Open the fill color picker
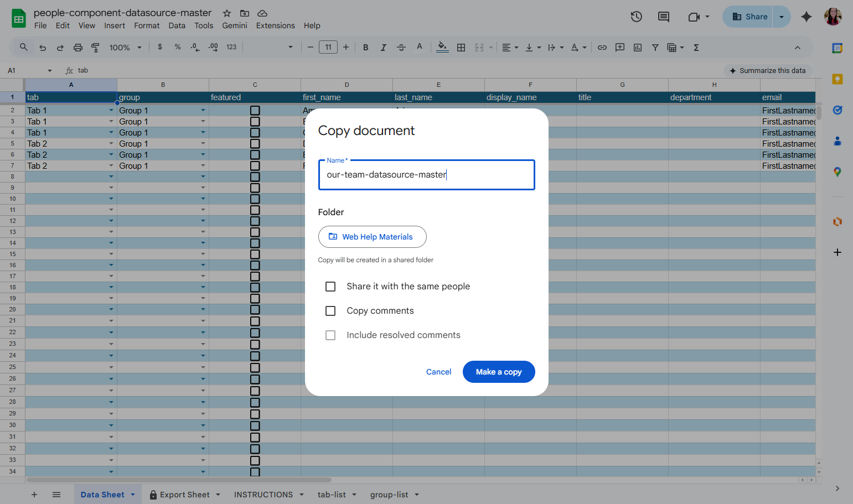This screenshot has height=504, width=853. (442, 48)
